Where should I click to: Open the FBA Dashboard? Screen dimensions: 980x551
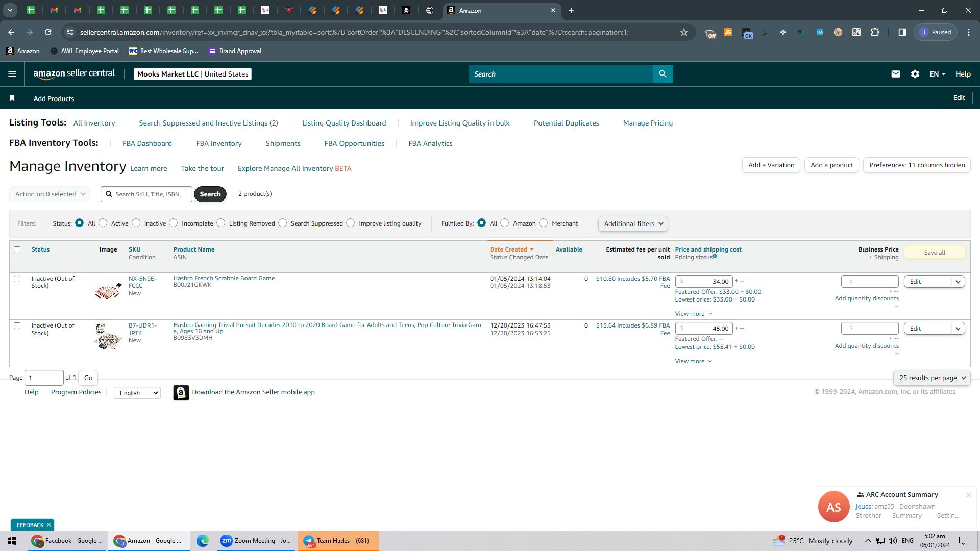147,143
